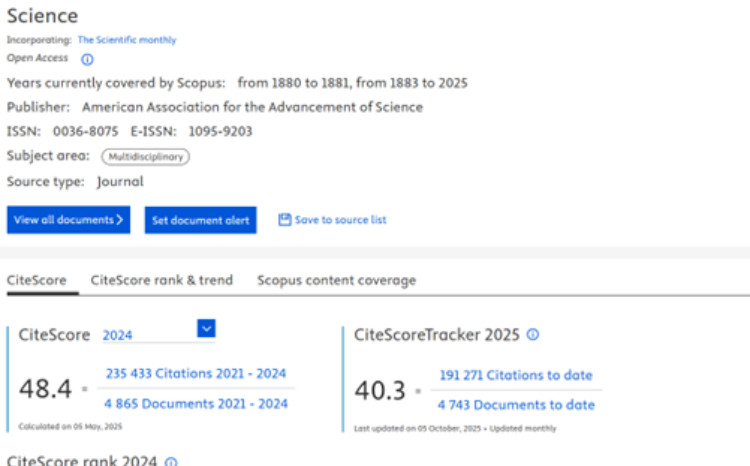Click the Set document alert button
Screen dimensions: 750x466
(x=200, y=220)
